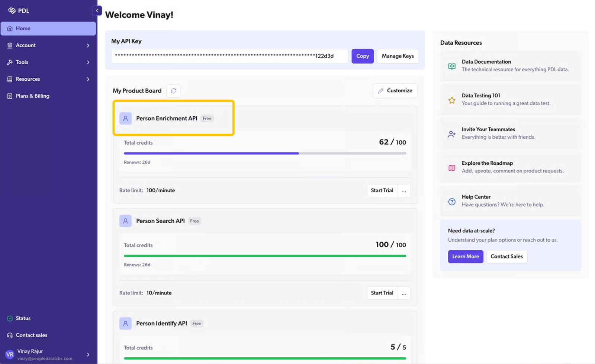Click the Person Search credits progress bar
This screenshot has width=595, height=364.
pyautogui.click(x=265, y=256)
